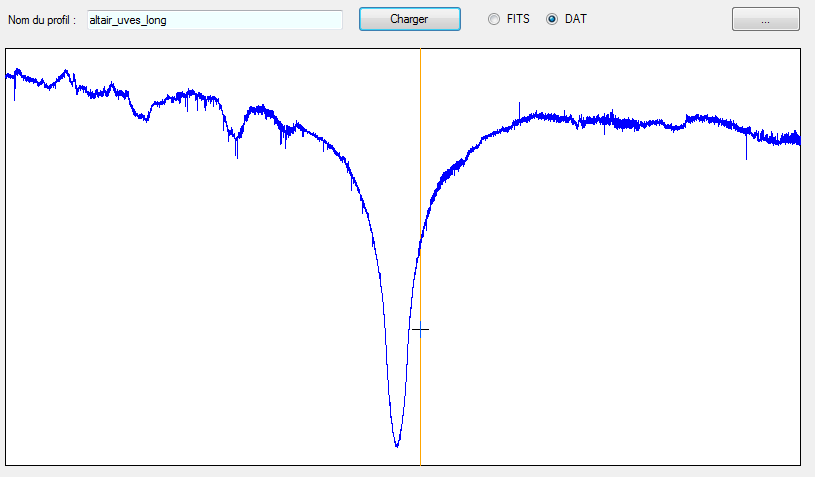Select the FITS radio button
This screenshot has height=477, width=815.
coord(494,19)
